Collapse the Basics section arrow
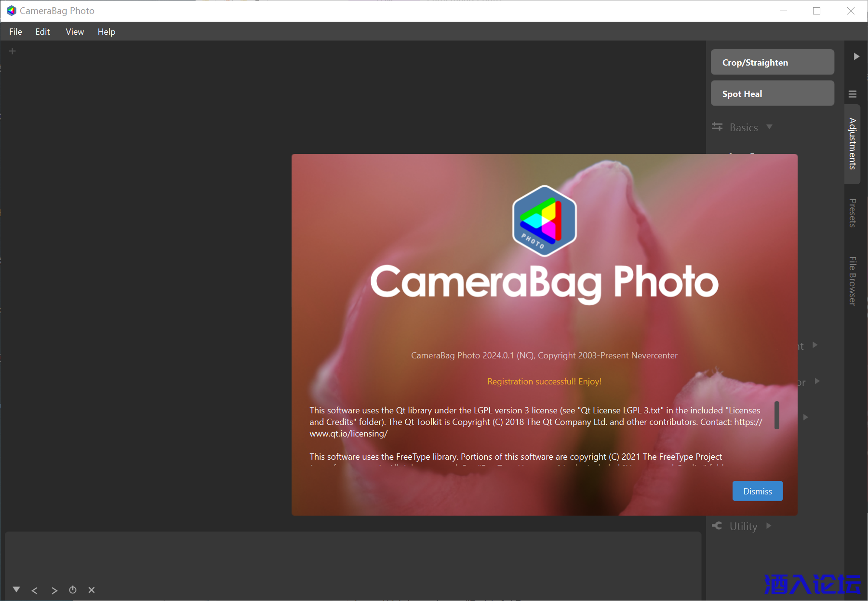The width and height of the screenshot is (868, 601). click(769, 127)
